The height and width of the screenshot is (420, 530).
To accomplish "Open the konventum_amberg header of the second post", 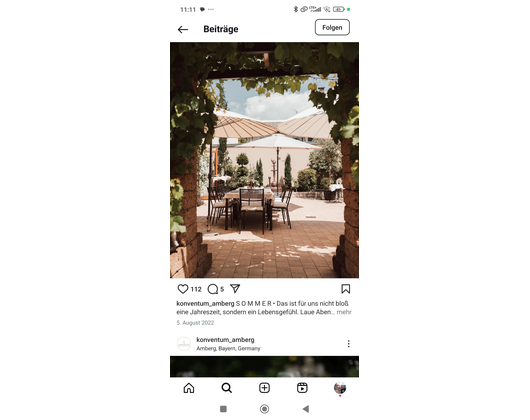I will pos(225,340).
